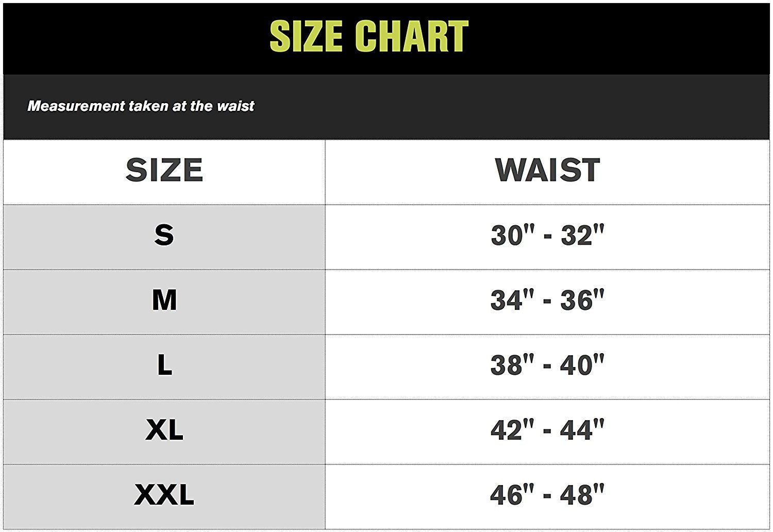Pick the XXL size cell
Screen dimensions: 773x532
coord(164,495)
